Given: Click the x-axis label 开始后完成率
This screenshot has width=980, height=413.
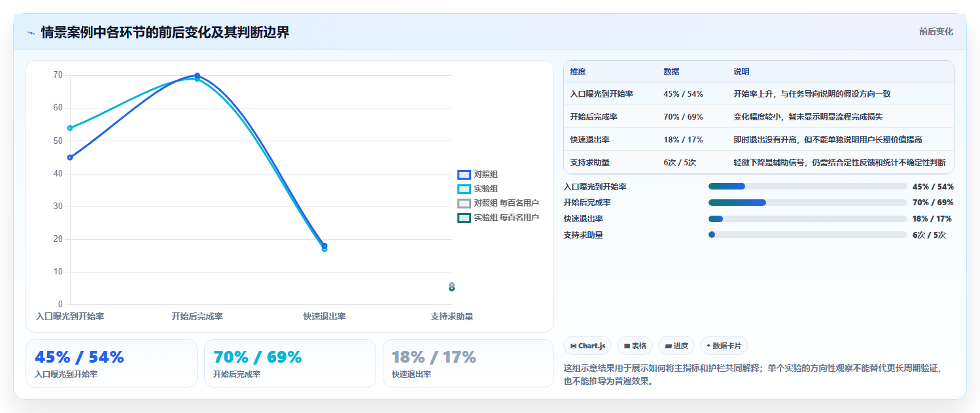Looking at the screenshot, I should tap(197, 317).
